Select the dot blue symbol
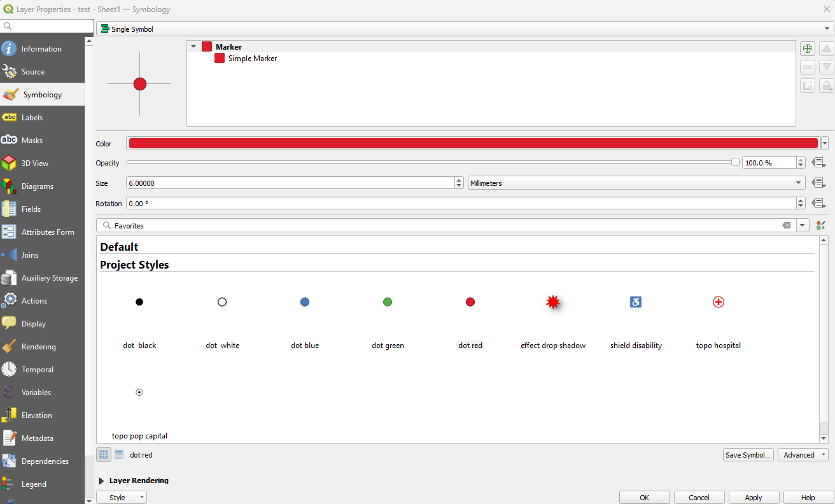Viewport: 835px width, 504px height. click(305, 303)
